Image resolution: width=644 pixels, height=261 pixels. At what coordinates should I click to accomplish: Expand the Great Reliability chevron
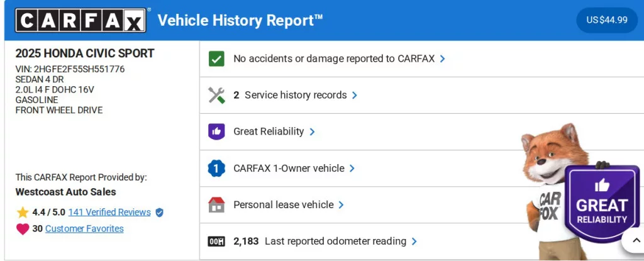[x=313, y=132]
